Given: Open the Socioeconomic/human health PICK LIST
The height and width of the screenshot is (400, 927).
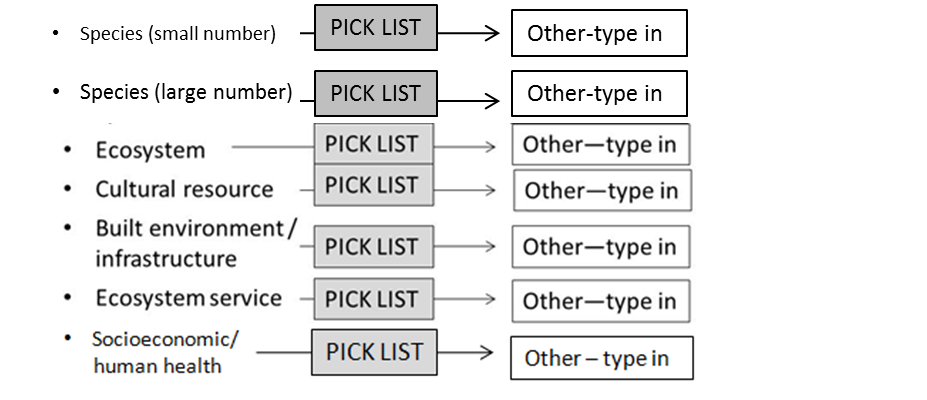Looking at the screenshot, I should [x=374, y=352].
